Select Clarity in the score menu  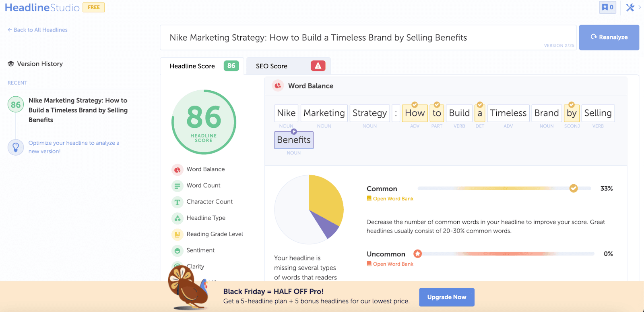coord(195,266)
